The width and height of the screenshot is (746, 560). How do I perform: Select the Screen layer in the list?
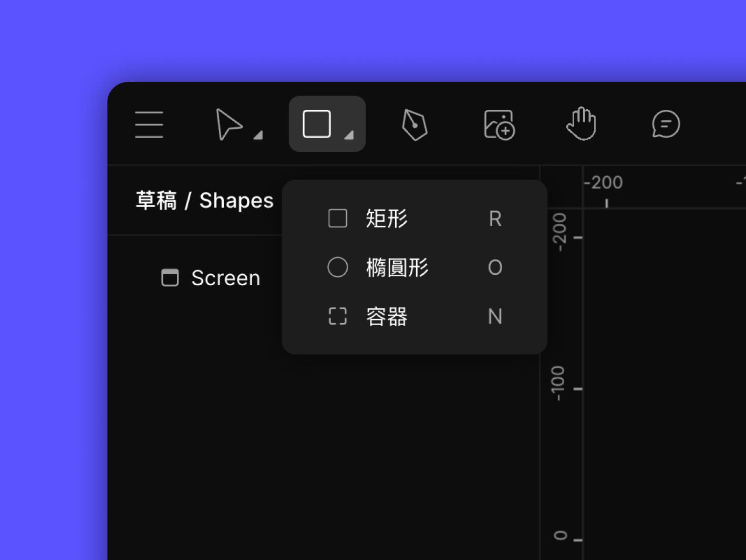pyautogui.click(x=210, y=278)
